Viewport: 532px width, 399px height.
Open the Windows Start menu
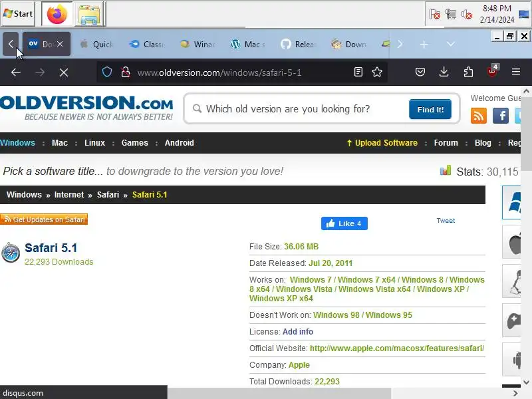tap(18, 14)
